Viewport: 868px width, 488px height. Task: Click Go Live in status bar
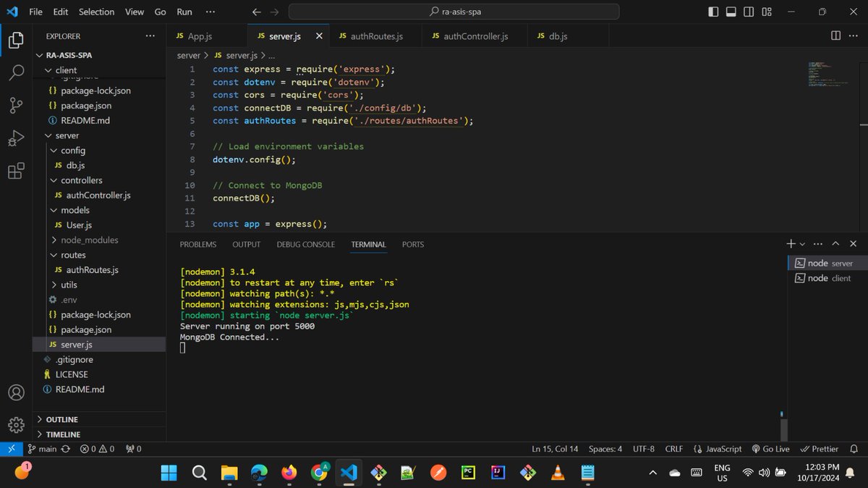coord(771,449)
